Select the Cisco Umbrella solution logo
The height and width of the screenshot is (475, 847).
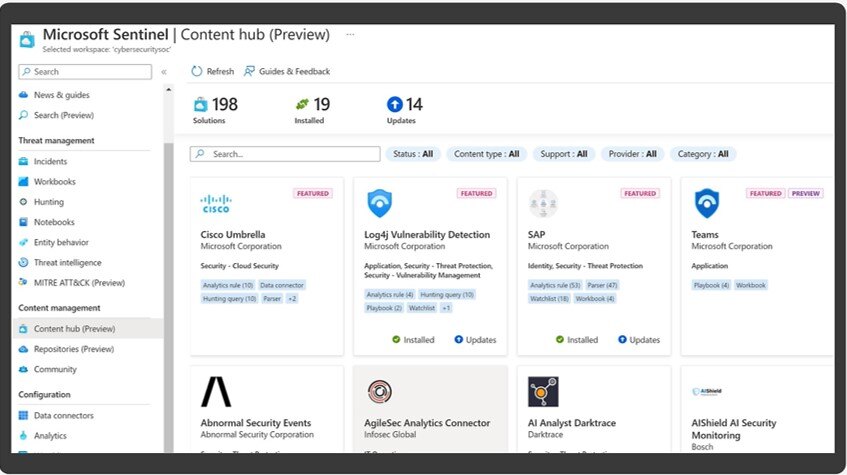click(215, 204)
